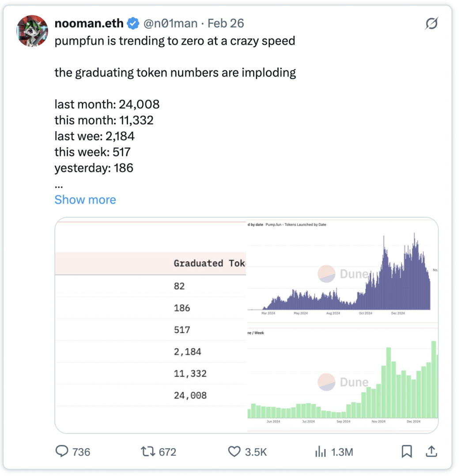
Task: Click the blue verified badge
Action: [133, 23]
